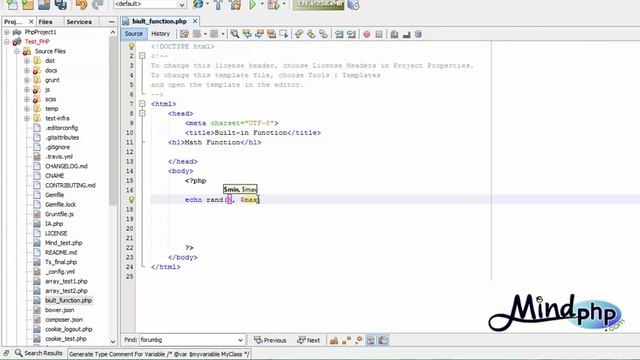
Task: Open array_test1.php in project tree
Action: pos(66,281)
